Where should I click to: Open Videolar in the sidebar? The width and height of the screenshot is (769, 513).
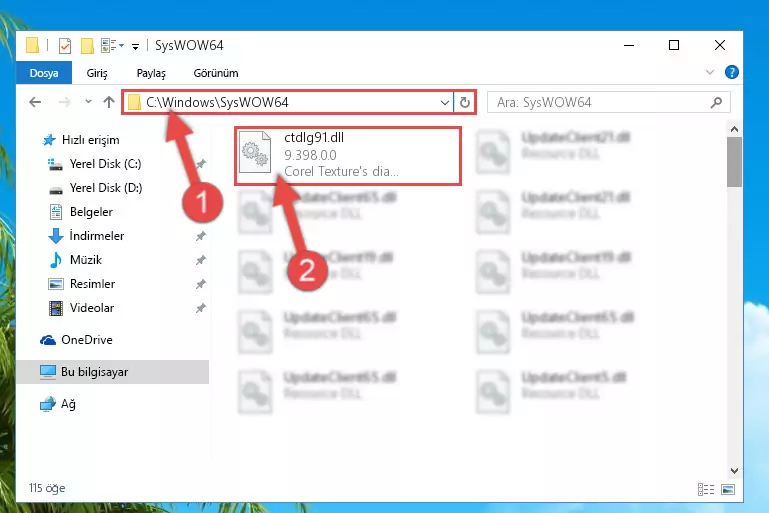[81, 308]
